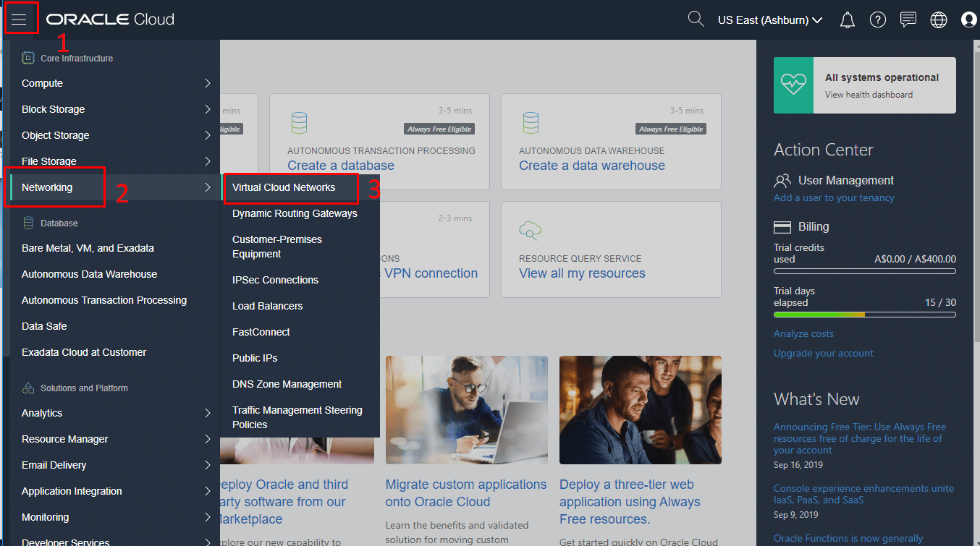The image size is (980, 546).
Task: Choose Public IPs
Action: (255, 358)
